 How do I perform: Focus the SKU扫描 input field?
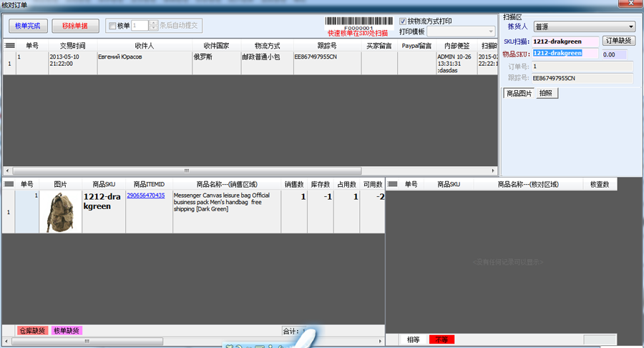(565, 42)
